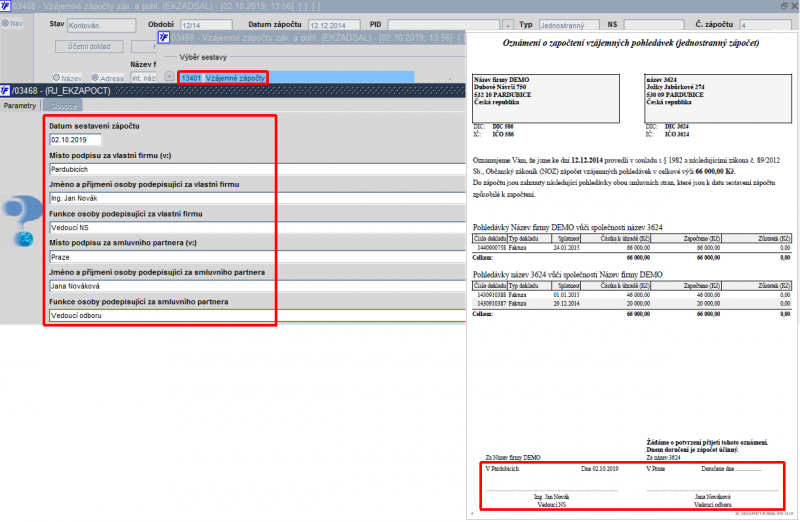Edit Místo podpisu za vlastní firmu field
800x522 pixels.
point(257,169)
